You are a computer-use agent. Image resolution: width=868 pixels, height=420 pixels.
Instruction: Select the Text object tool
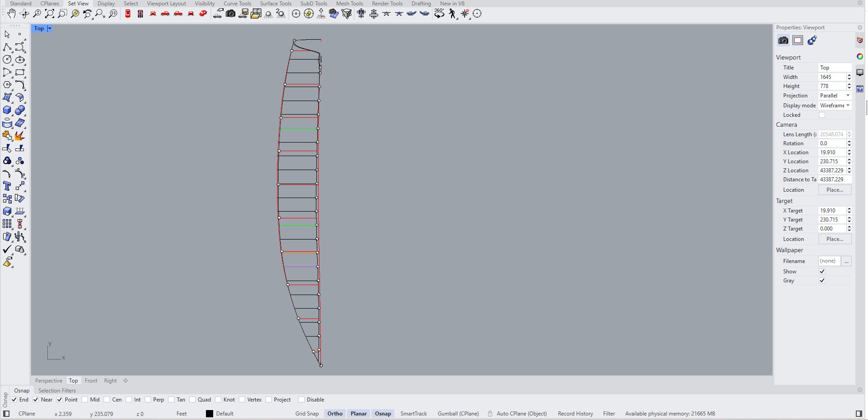[7, 186]
